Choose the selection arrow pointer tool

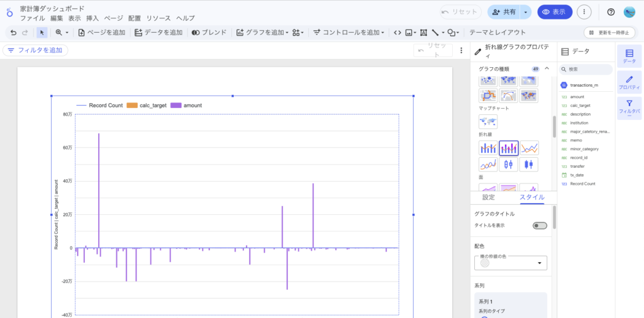[x=42, y=32]
